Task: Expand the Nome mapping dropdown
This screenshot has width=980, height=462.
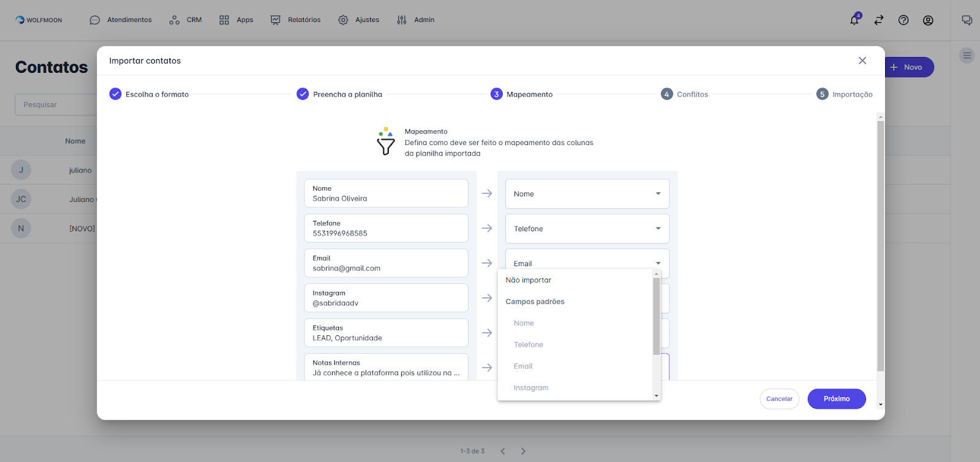Action: 587,194
